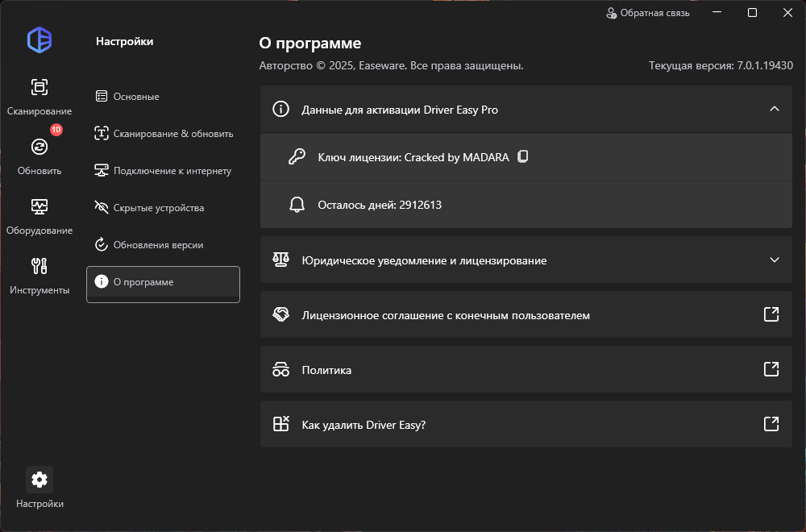Open Лицензионное соглашение external link icon

(771, 314)
